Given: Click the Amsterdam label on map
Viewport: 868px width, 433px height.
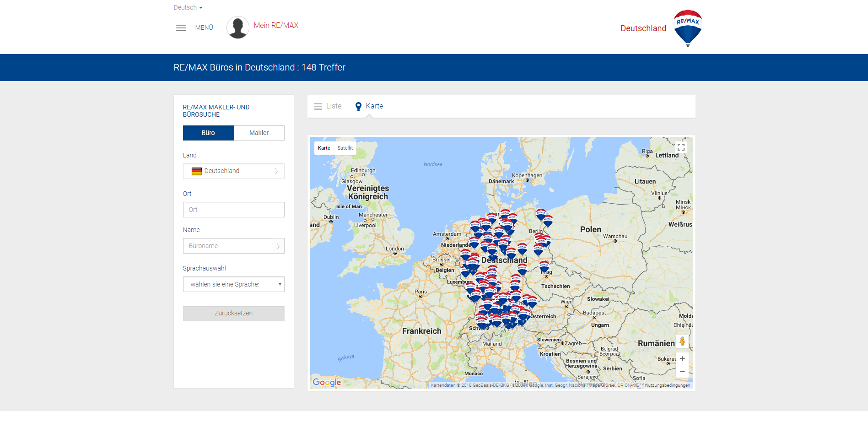Looking at the screenshot, I should [x=447, y=234].
